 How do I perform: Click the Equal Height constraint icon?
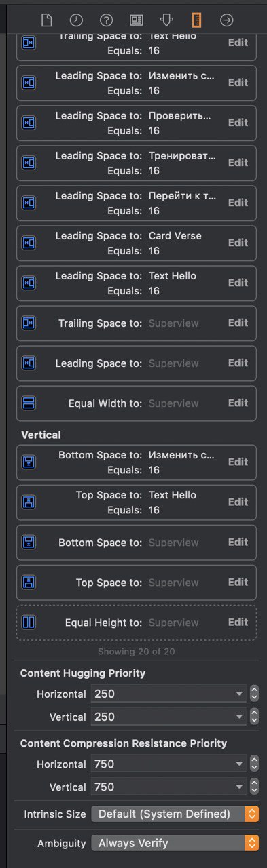pos(29,622)
